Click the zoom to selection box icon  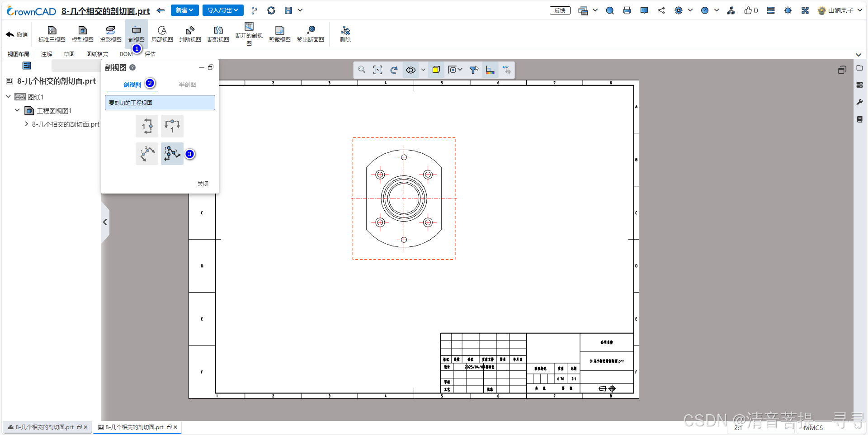point(378,70)
